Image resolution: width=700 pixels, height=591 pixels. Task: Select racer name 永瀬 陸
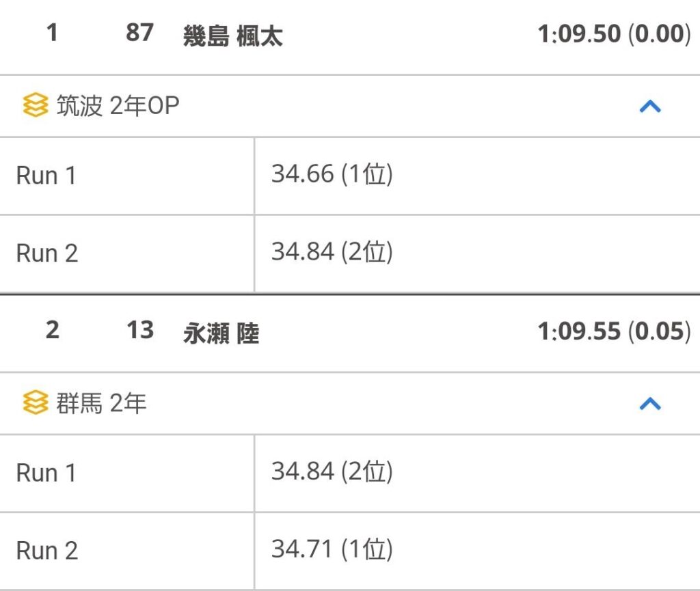point(221,333)
